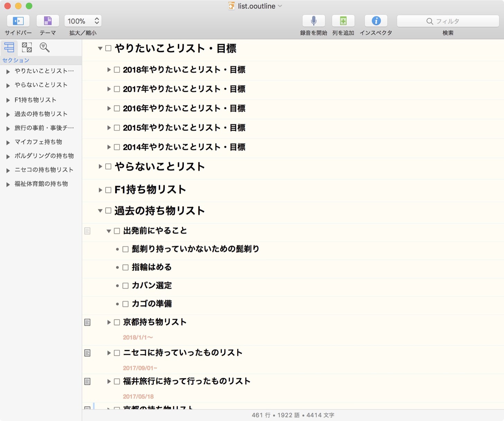Switch to the styles sidebar tab icon
The image size is (504, 421).
(x=27, y=47)
